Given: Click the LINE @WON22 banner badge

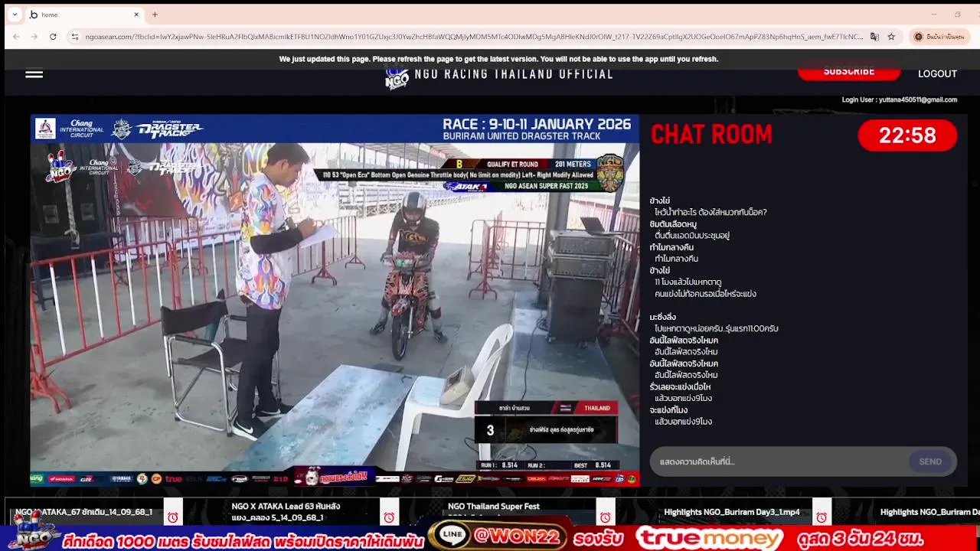Looking at the screenshot, I should click(x=498, y=536).
